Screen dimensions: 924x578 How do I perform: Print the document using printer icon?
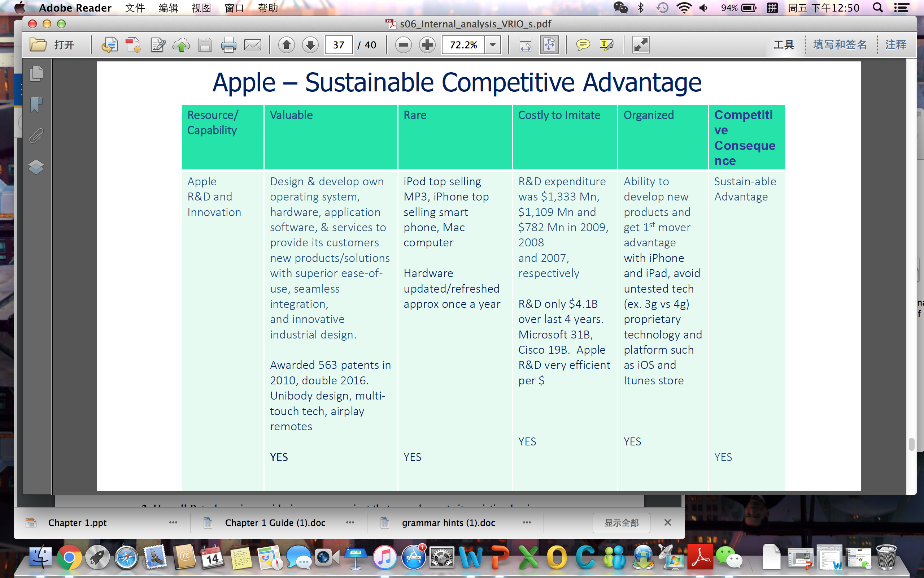pyautogui.click(x=229, y=45)
